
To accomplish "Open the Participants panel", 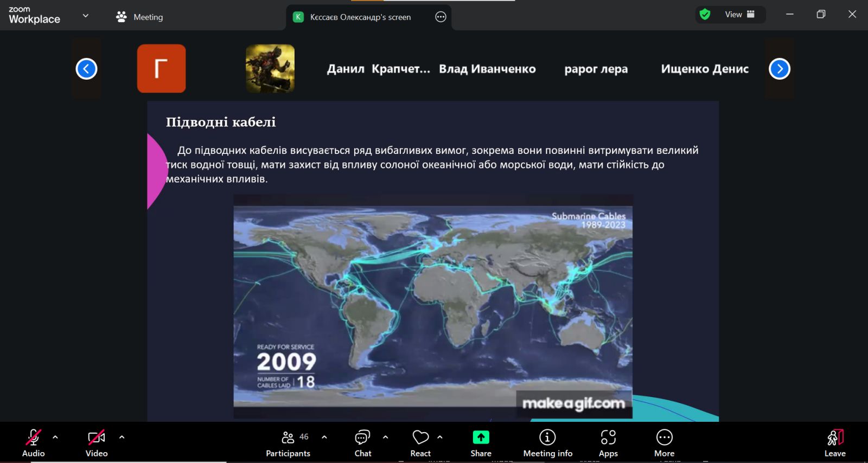I will tap(288, 443).
